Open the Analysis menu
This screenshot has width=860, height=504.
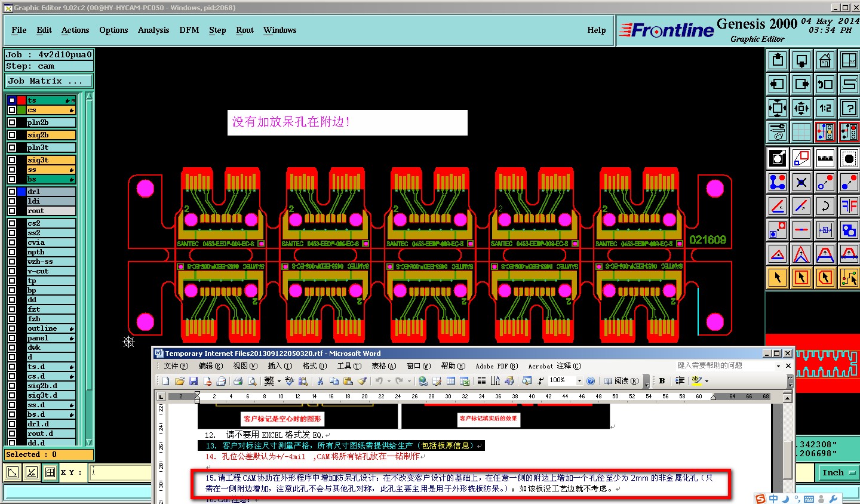tap(153, 30)
